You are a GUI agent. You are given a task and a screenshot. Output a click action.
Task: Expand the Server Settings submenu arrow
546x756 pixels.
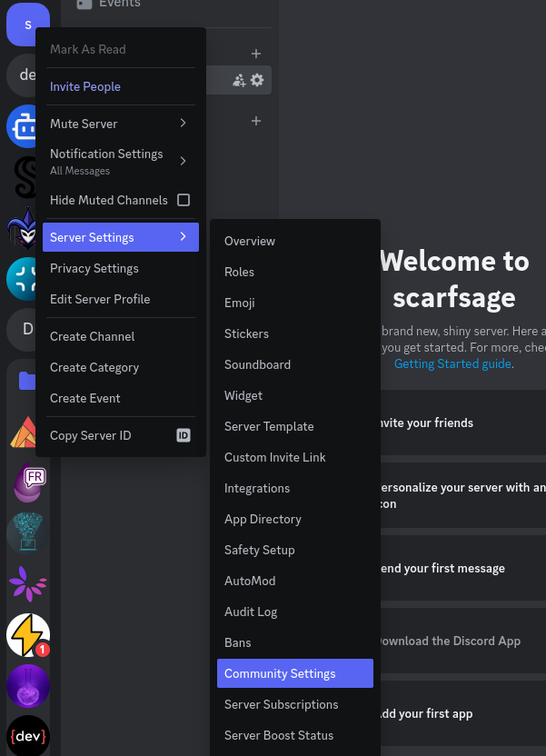184,236
